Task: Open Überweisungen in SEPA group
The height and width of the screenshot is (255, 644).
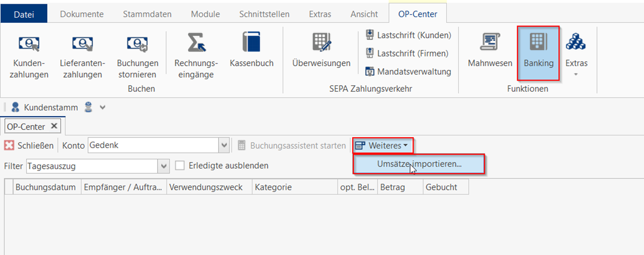Action: [321, 51]
